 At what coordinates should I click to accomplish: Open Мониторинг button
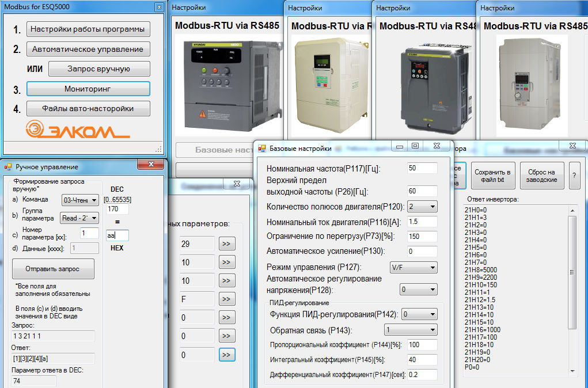(88, 89)
